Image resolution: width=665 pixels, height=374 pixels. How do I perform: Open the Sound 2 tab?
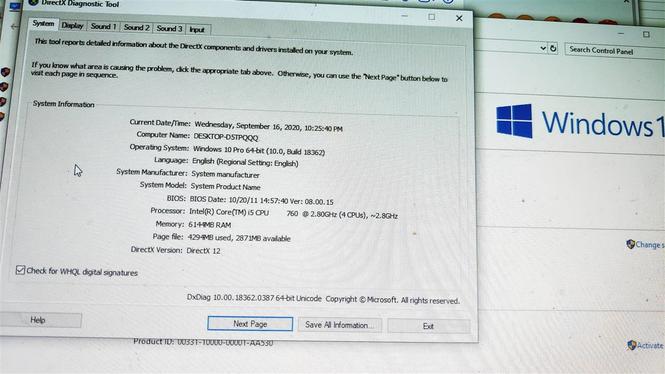pyautogui.click(x=136, y=28)
